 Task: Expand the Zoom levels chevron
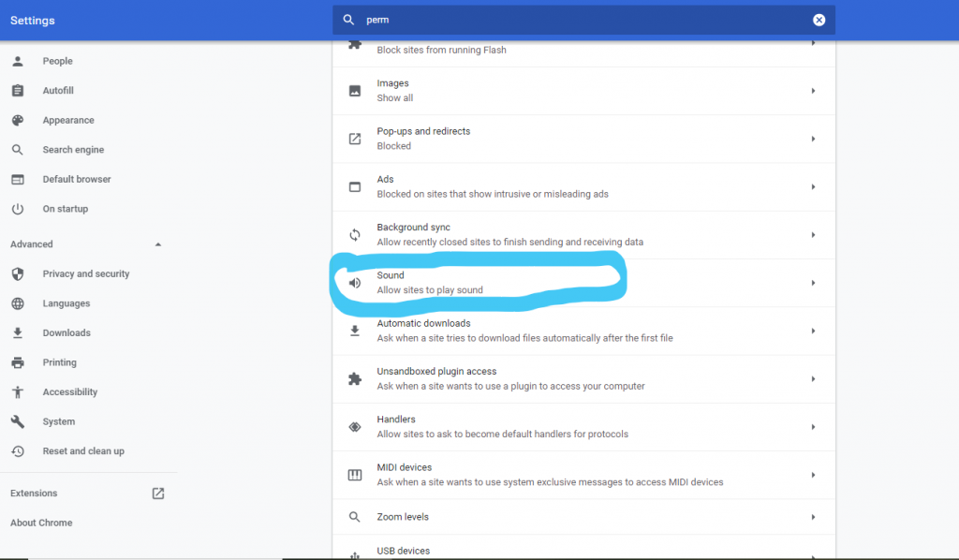coord(813,517)
